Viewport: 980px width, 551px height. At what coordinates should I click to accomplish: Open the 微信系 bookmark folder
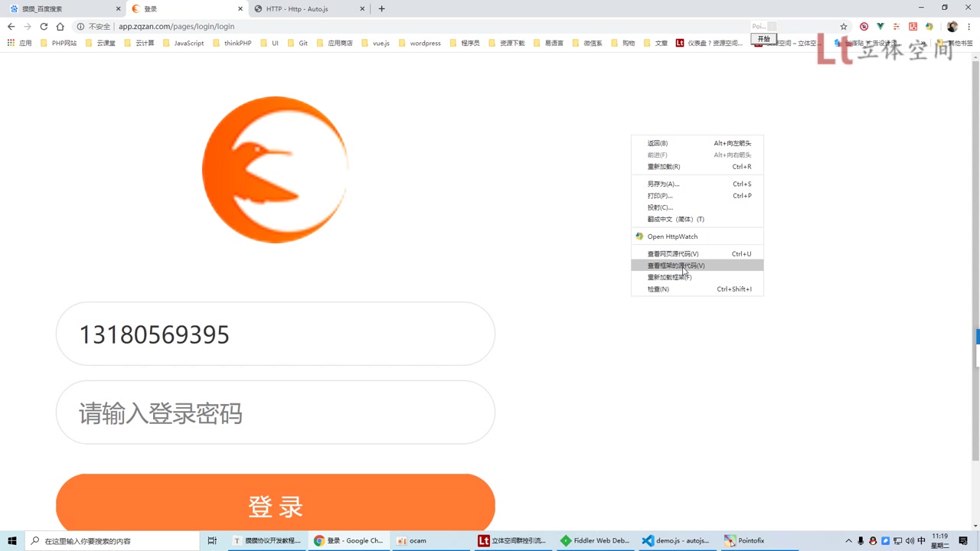[587, 43]
